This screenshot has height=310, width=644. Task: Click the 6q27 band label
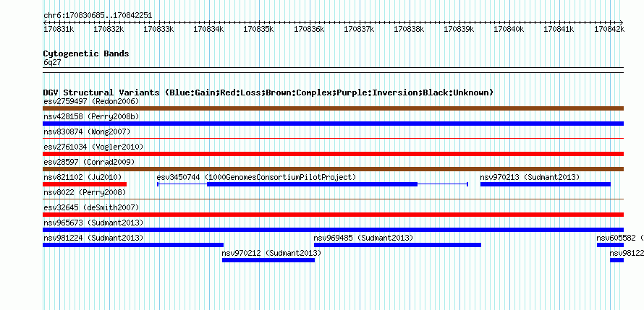[52, 63]
